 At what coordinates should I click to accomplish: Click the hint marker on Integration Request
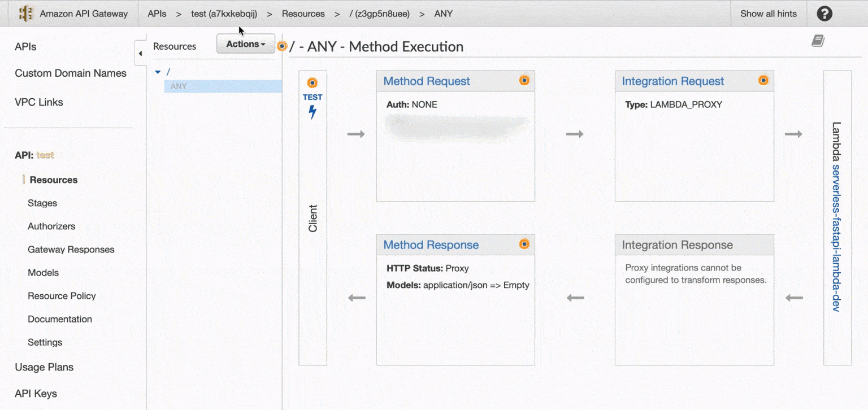tap(763, 81)
